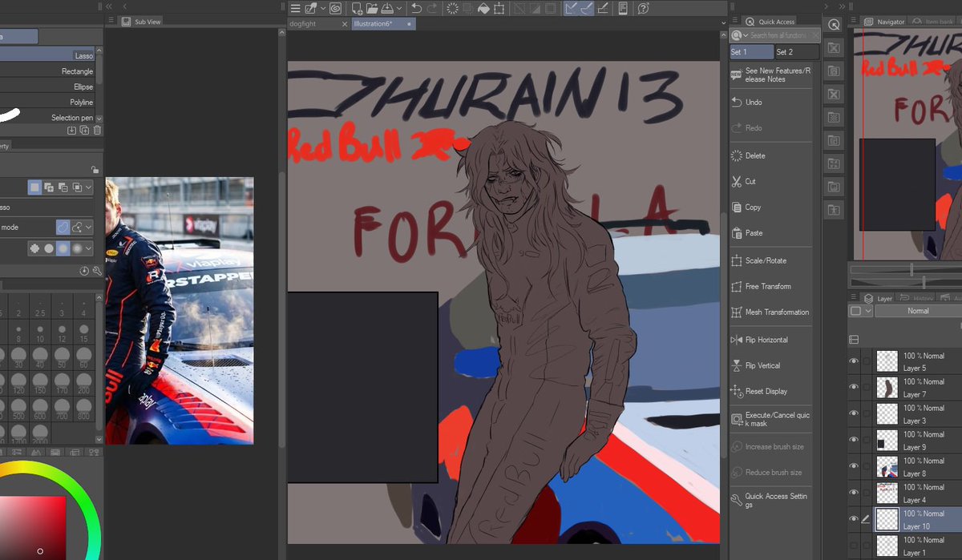The image size is (962, 560).
Task: Hide Layer 9 with its eye icon
Action: point(854,440)
